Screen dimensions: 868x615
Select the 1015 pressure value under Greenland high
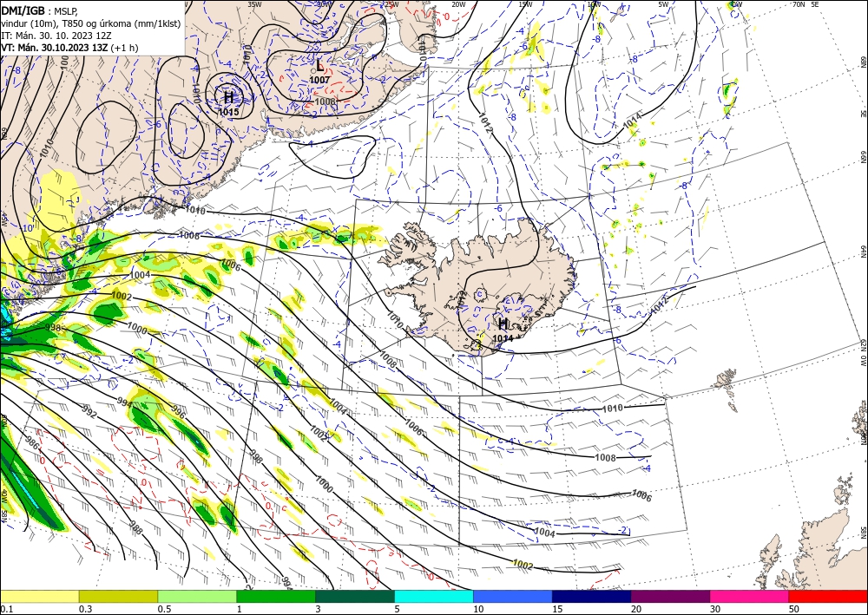pyautogui.click(x=228, y=112)
